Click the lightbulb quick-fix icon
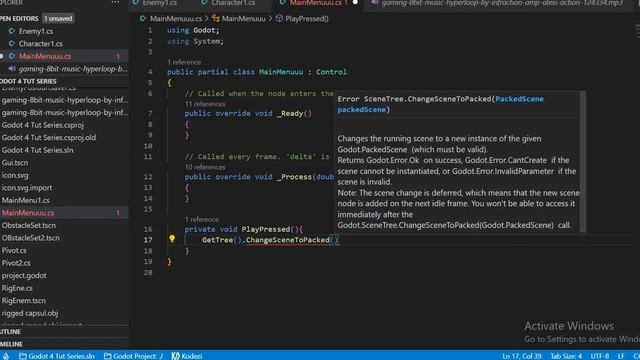This screenshot has width=640, height=360. point(172,239)
